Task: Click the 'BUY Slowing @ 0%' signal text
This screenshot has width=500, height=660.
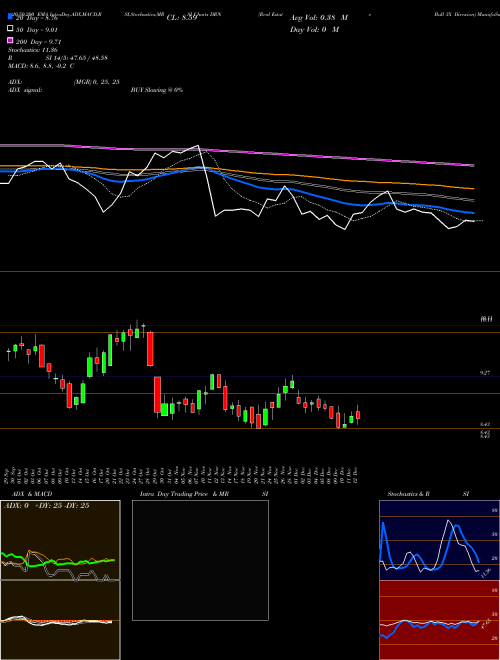Action: point(157,90)
